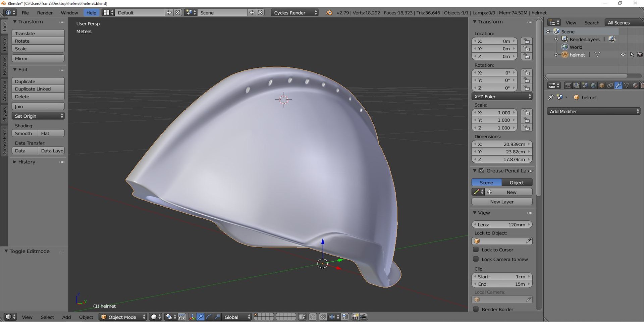Open the Set Origin dropdown
644x322 pixels.
click(38, 116)
